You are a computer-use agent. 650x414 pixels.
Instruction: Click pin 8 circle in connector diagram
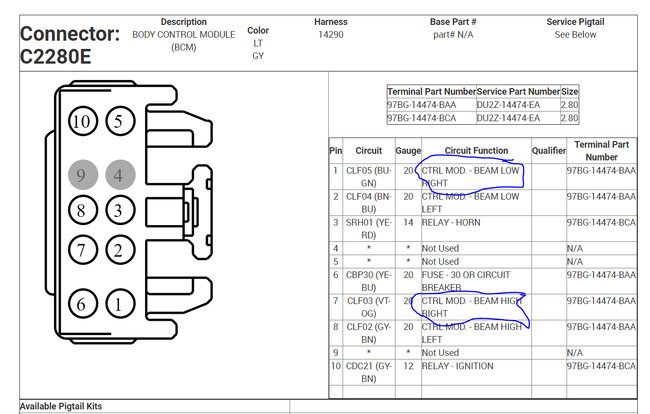83,210
